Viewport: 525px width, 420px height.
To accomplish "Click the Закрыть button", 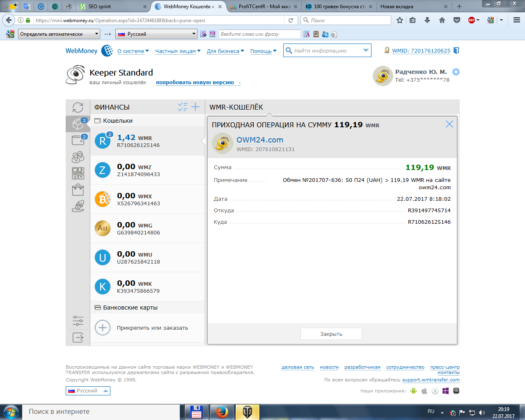I will point(331,334).
